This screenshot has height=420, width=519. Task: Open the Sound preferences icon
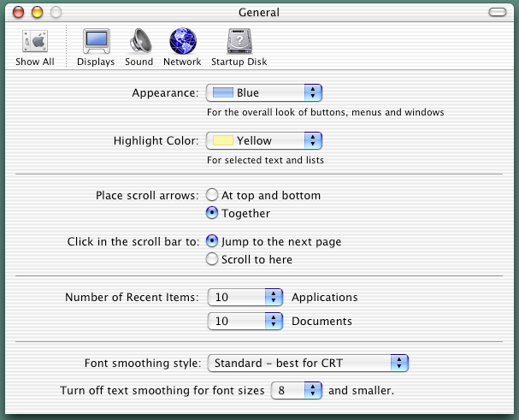click(139, 42)
